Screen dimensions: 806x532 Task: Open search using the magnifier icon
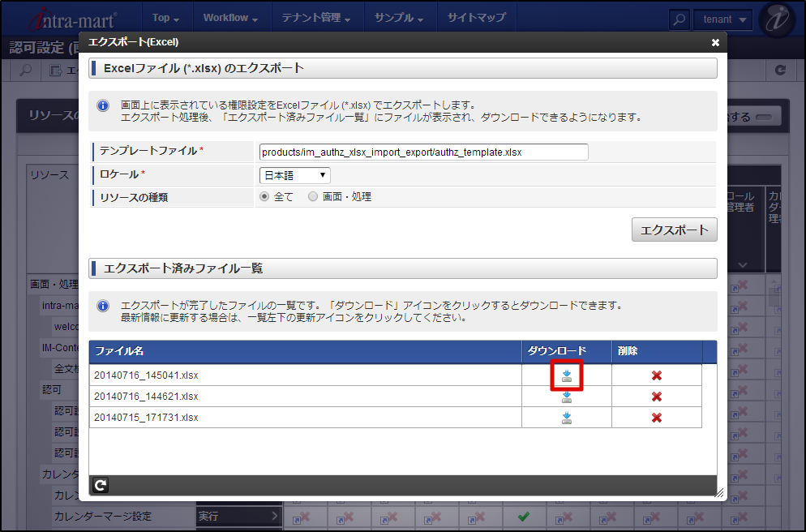click(679, 18)
